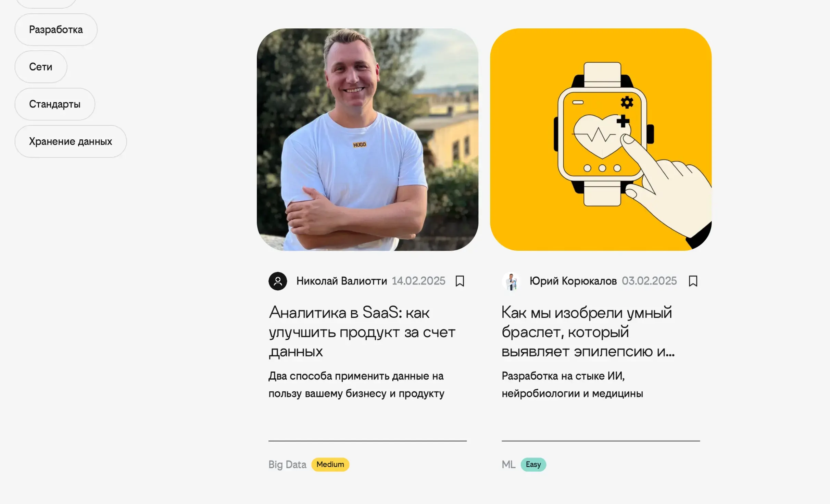Bookmark the smart bracelet article

693,281
